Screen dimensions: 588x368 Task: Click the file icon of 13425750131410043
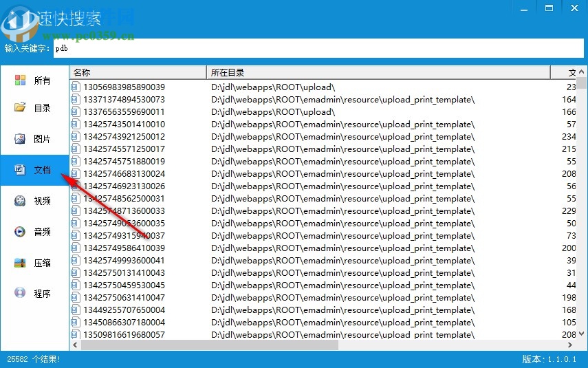pyautogui.click(x=75, y=272)
